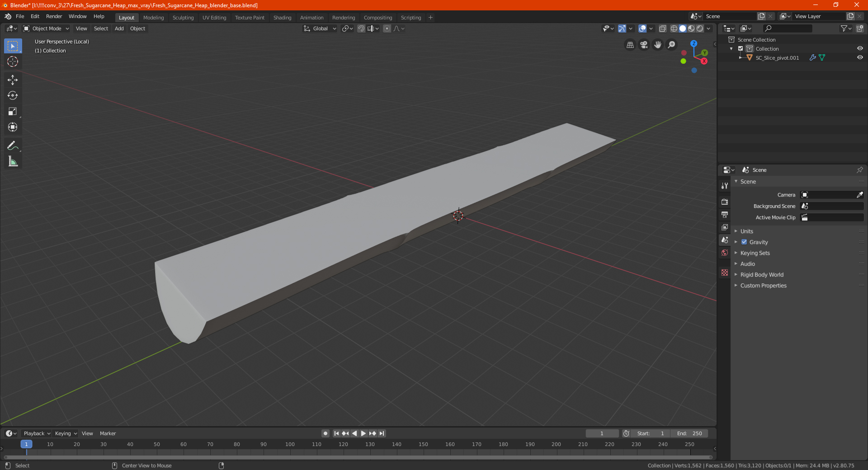Switch to the Modeling workspace tab
The height and width of the screenshot is (470, 868).
(153, 18)
